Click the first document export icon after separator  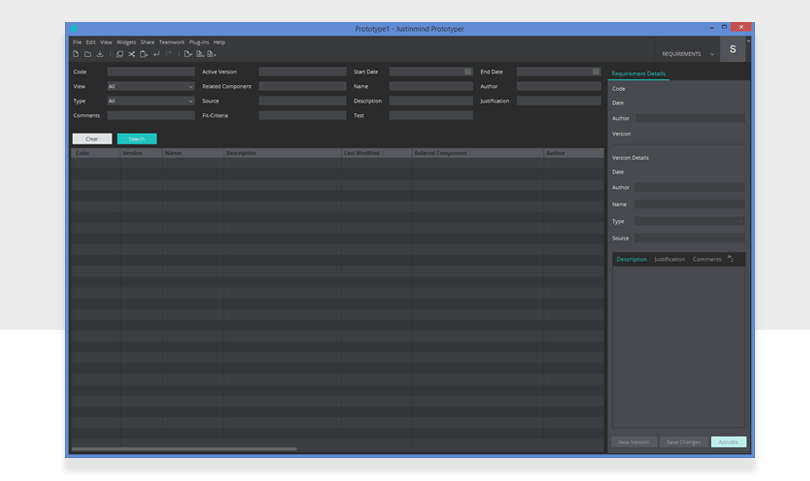[188, 54]
